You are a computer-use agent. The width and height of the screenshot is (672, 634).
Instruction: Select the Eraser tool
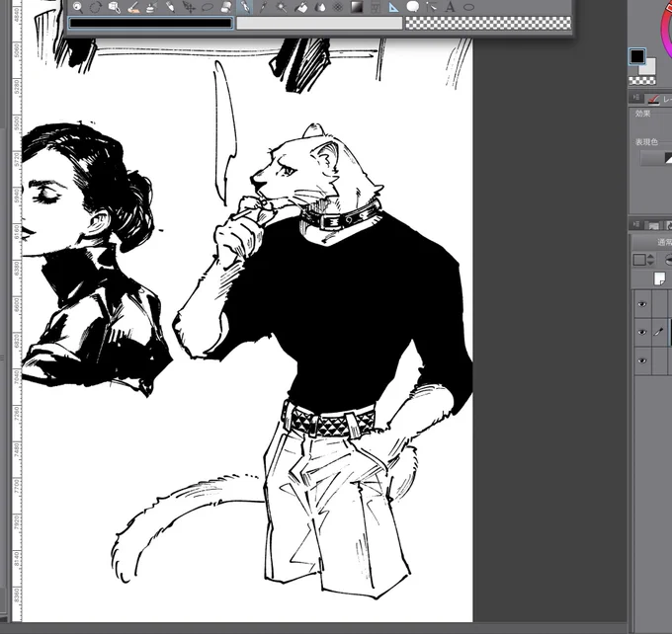point(226,7)
